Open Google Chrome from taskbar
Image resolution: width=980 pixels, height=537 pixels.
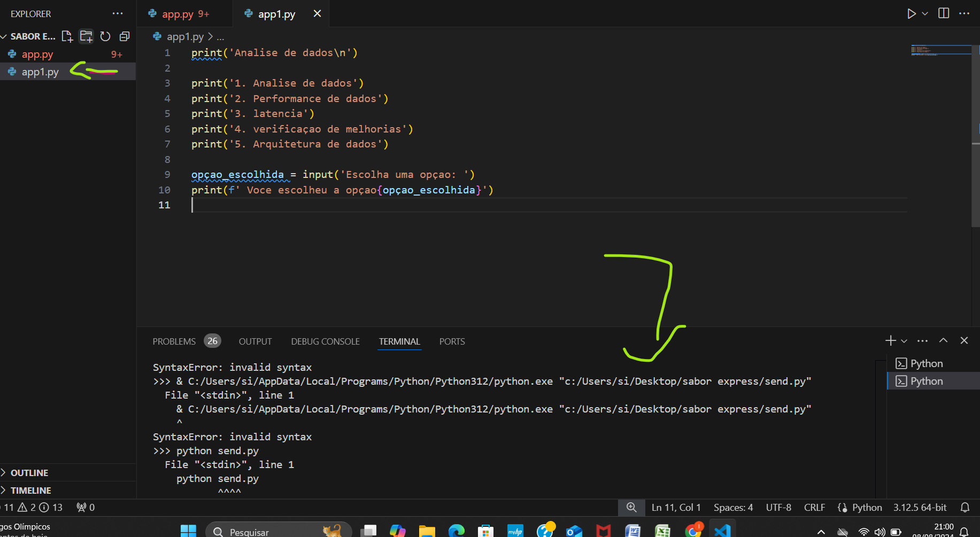tap(693, 531)
